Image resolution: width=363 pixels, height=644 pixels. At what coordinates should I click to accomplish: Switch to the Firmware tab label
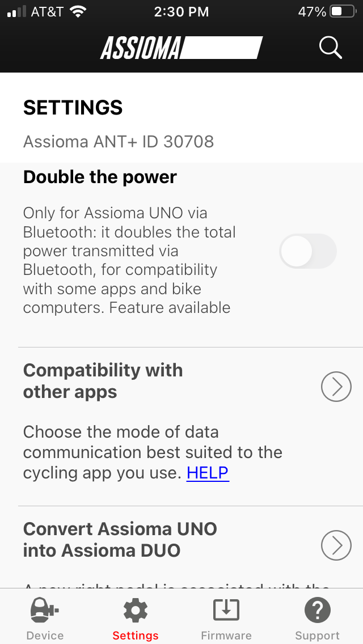(226, 635)
